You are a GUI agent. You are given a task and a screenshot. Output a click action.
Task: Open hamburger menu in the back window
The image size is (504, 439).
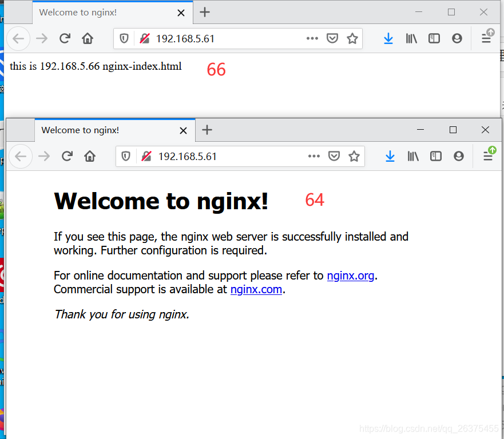point(486,38)
